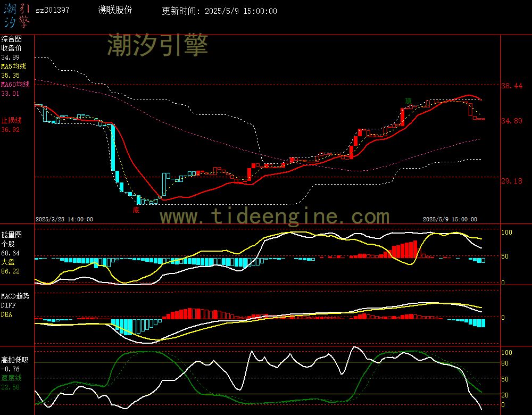
Task: Click the green 顶 top marker on the chart
Action: pos(408,101)
